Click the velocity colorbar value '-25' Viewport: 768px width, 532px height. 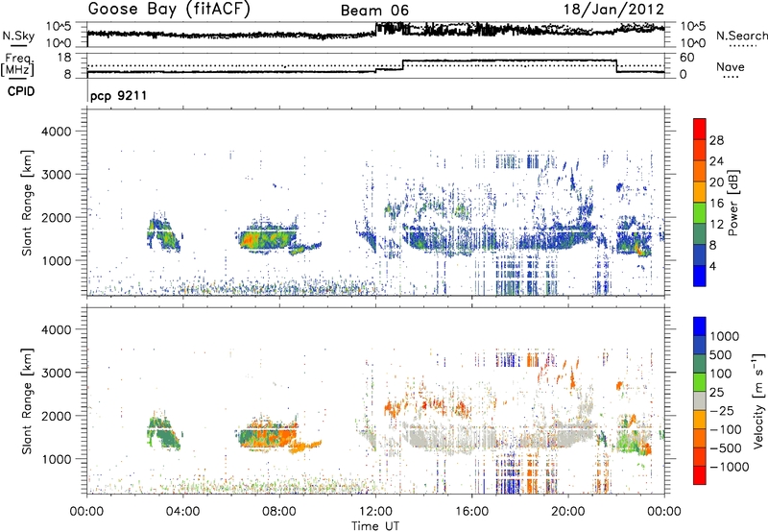click(722, 410)
